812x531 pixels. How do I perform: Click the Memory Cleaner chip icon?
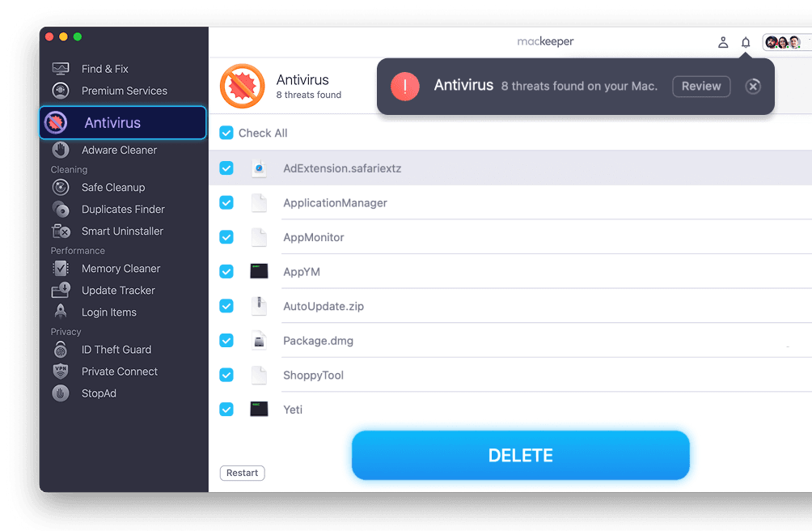coord(61,269)
